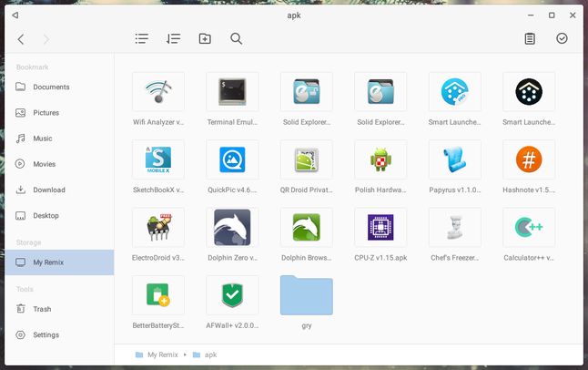Open Documents bookmark
Image resolution: width=588 pixels, height=370 pixels.
(59, 87)
